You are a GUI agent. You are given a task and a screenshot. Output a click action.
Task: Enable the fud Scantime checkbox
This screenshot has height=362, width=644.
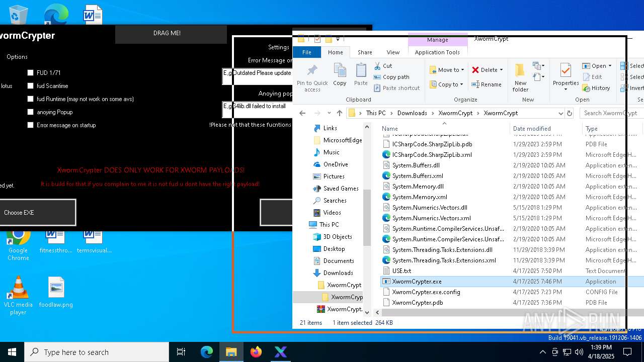click(x=31, y=86)
